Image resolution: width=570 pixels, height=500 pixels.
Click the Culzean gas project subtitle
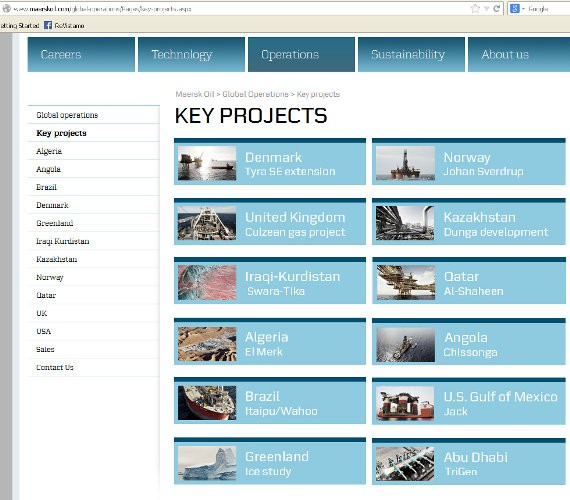click(295, 232)
